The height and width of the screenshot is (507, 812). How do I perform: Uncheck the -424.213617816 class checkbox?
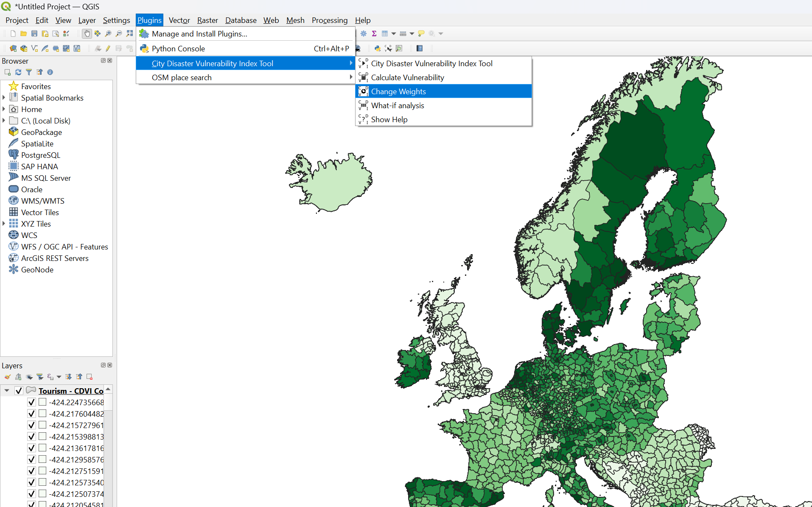31,448
